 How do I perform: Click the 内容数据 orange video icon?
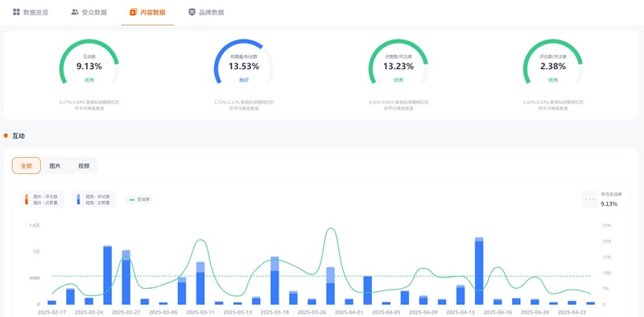133,12
